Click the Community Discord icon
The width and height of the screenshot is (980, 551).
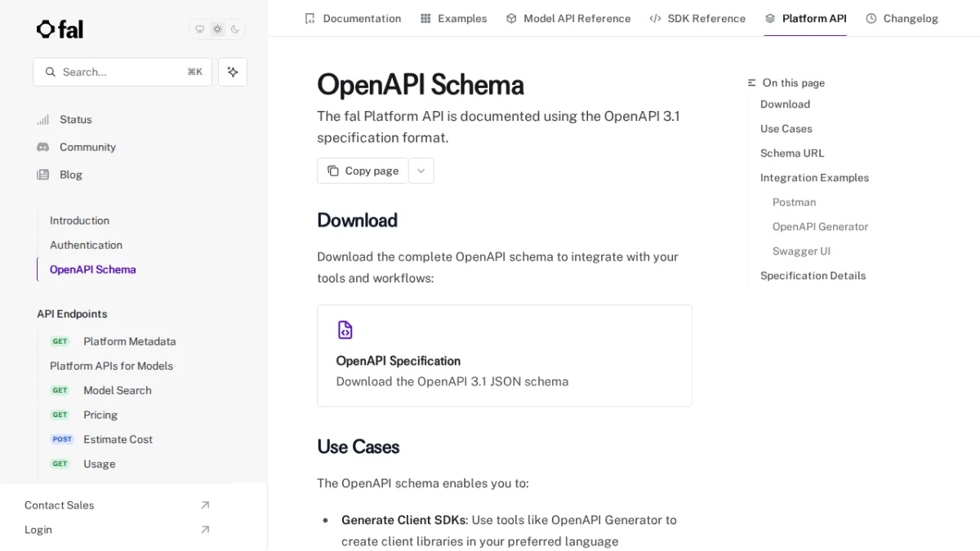coord(43,147)
